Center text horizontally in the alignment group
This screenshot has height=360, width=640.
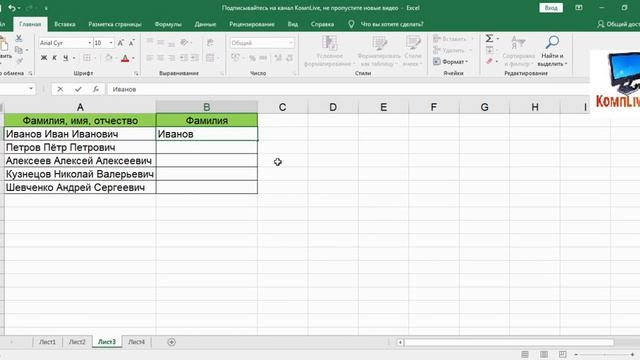(x=160, y=58)
